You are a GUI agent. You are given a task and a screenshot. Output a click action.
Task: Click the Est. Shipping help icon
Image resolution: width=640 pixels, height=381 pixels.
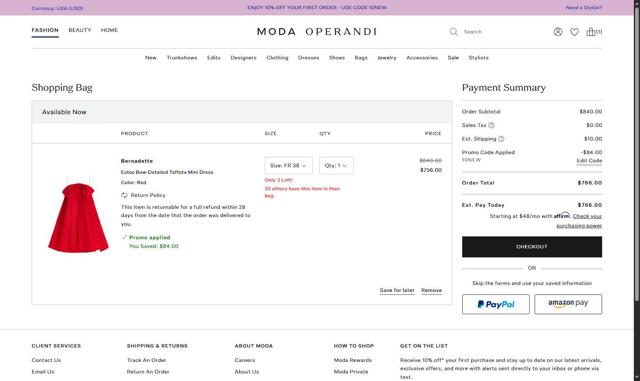(501, 139)
